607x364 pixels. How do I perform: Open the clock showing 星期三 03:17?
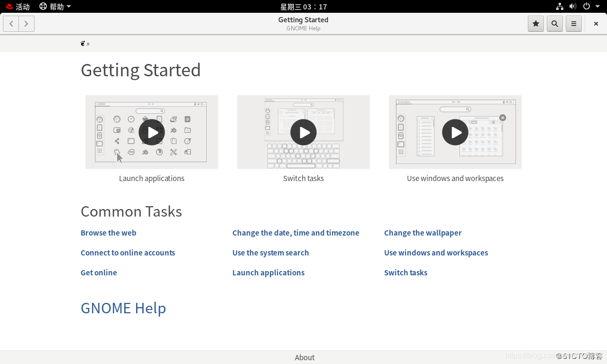click(x=303, y=7)
